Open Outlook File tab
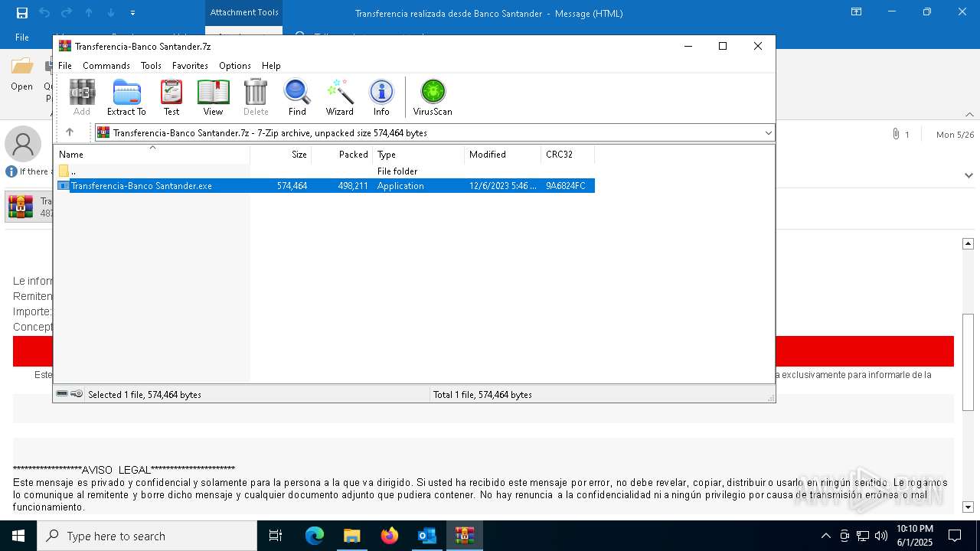 (x=22, y=37)
